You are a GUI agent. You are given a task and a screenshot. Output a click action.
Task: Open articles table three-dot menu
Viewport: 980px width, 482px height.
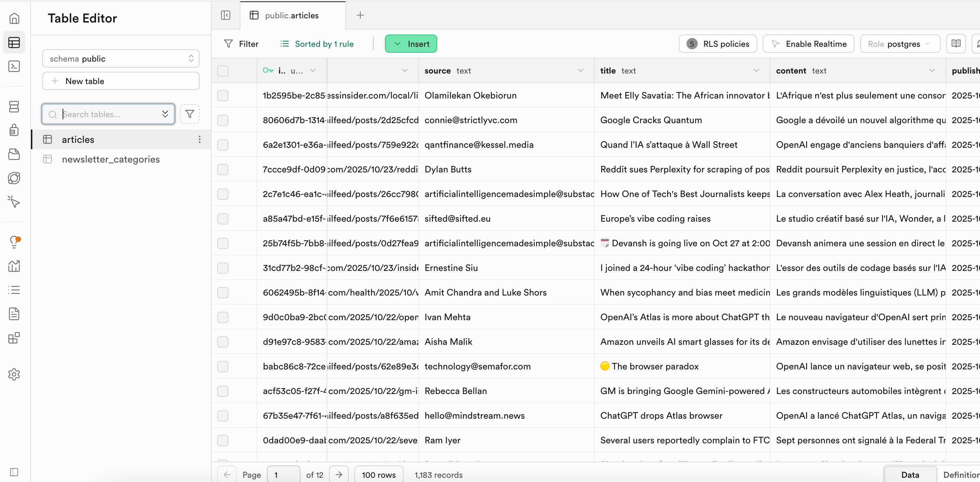[199, 139]
